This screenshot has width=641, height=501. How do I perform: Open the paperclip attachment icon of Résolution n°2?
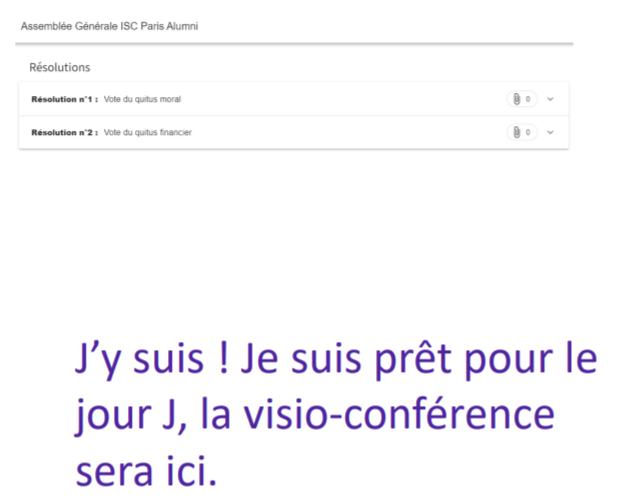[x=517, y=132]
